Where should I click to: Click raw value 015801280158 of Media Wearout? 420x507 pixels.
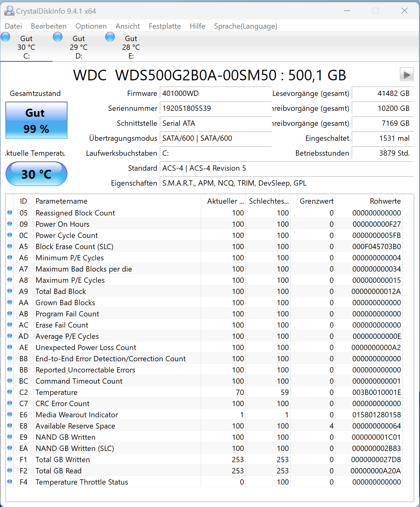pyautogui.click(x=377, y=415)
